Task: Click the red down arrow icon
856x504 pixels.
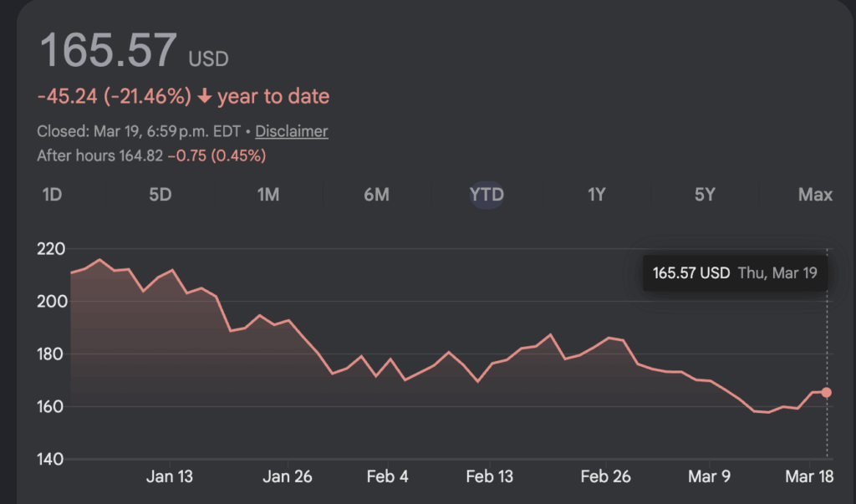Action: 205,97
